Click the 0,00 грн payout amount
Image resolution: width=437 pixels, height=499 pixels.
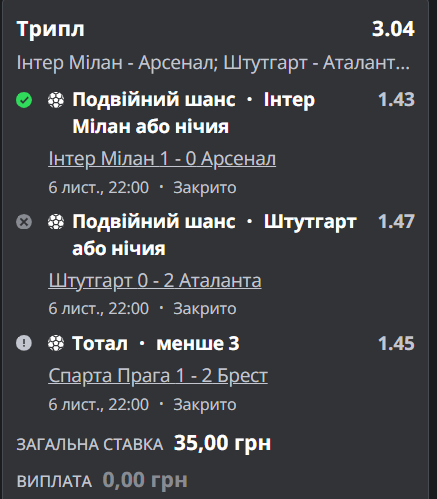[145, 480]
